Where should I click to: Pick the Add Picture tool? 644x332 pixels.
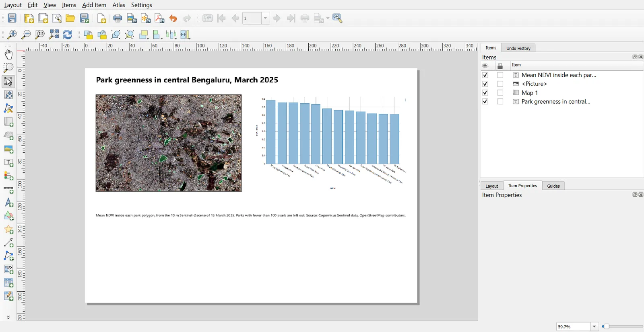point(8,149)
